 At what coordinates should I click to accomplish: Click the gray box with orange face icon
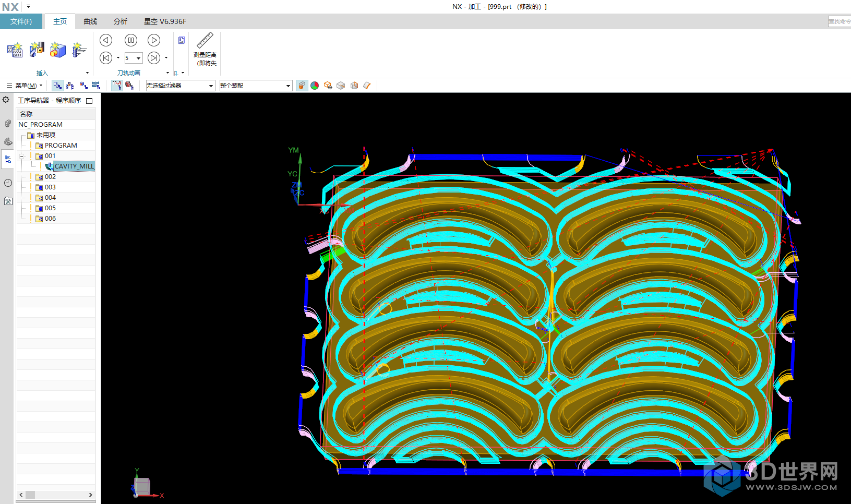(354, 86)
